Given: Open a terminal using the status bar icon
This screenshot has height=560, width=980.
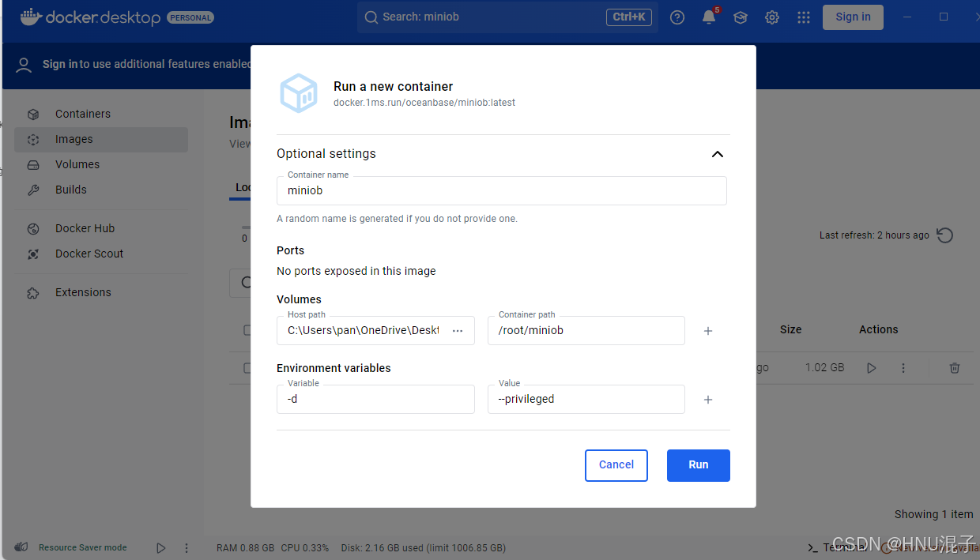Looking at the screenshot, I should tap(812, 547).
